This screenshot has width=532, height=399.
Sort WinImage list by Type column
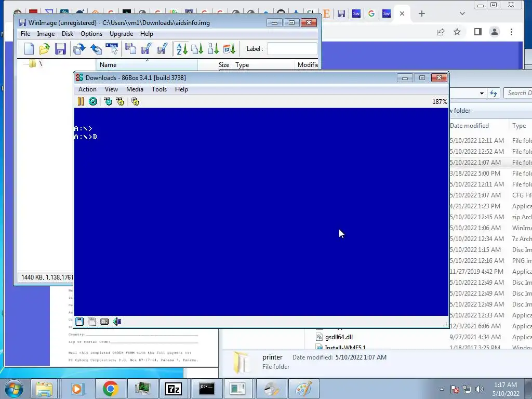pos(263,65)
